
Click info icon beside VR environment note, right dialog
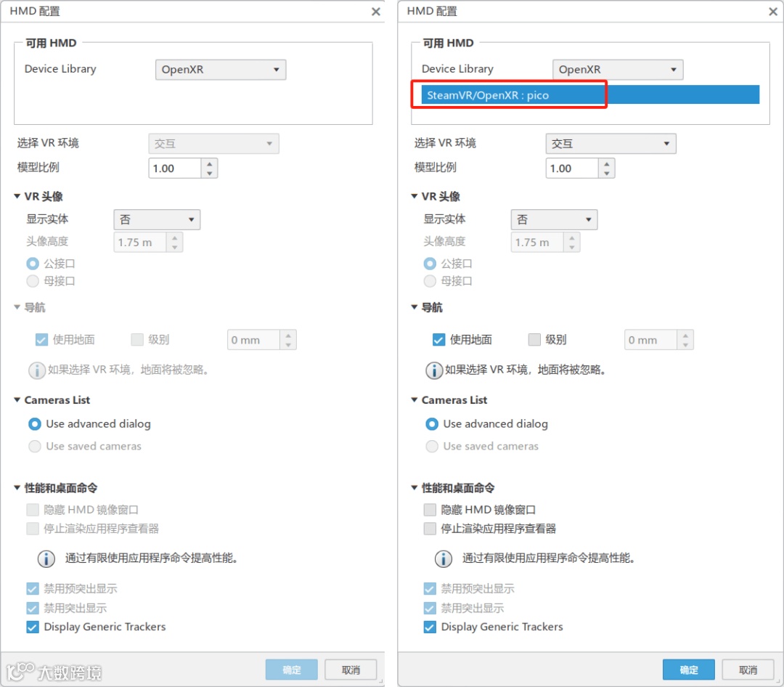(434, 370)
